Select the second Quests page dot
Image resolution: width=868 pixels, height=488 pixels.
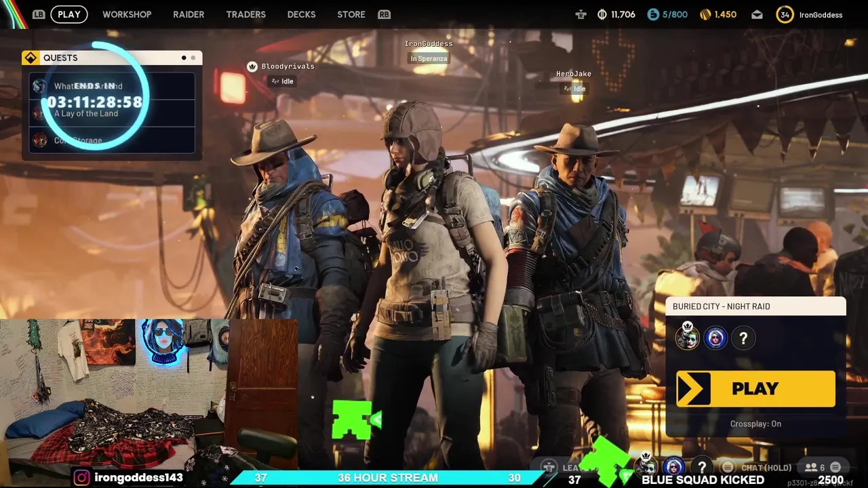coord(193,58)
